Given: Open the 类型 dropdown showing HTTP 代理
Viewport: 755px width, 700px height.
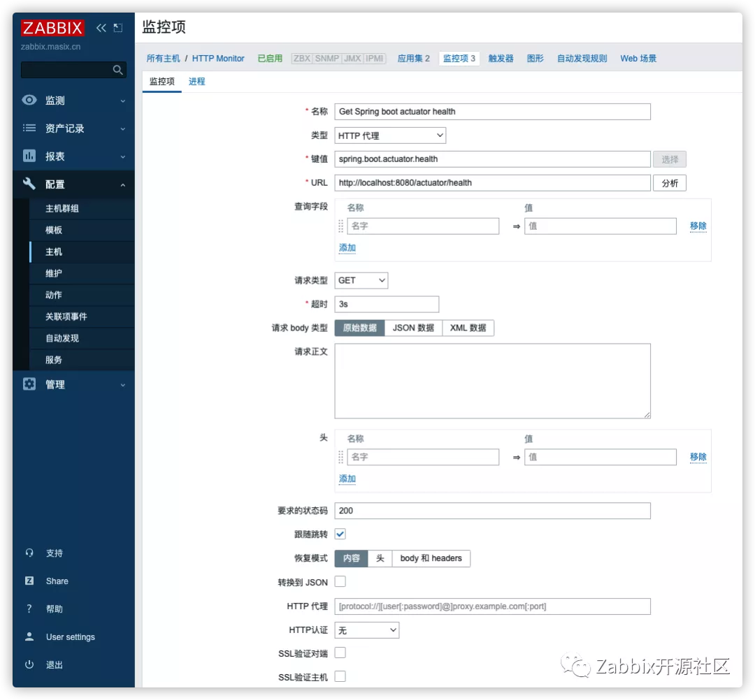Looking at the screenshot, I should coord(389,135).
